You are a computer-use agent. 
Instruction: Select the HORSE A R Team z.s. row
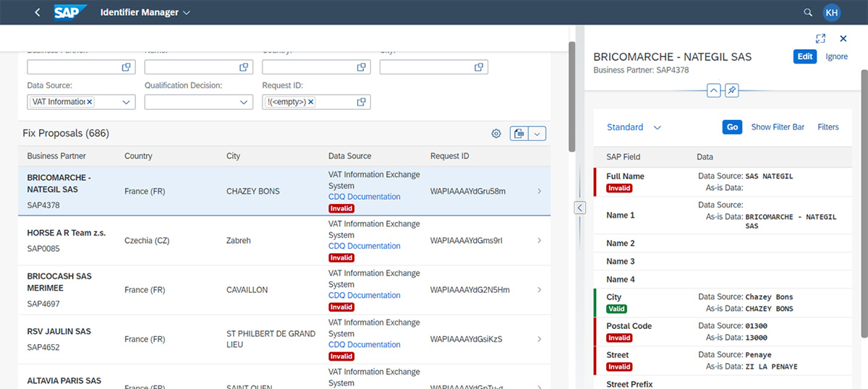tap(284, 240)
